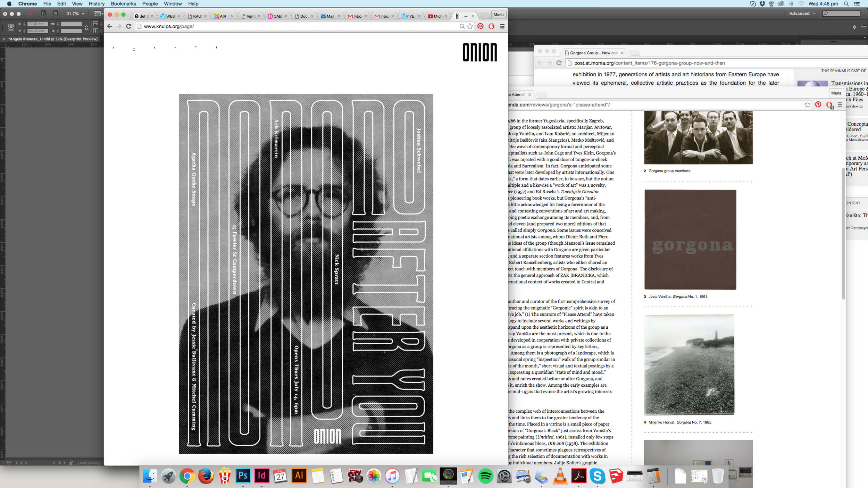Image resolution: width=868 pixels, height=488 pixels.
Task: Click InDesign search field
Action: (x=842, y=14)
